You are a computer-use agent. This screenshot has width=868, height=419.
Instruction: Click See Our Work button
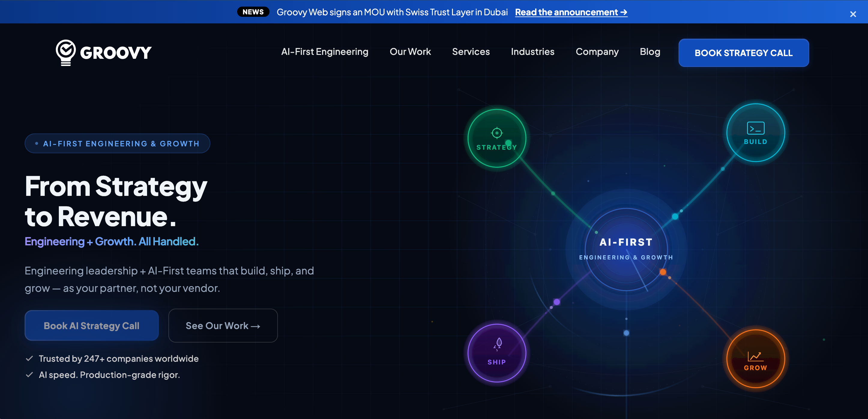223,325
